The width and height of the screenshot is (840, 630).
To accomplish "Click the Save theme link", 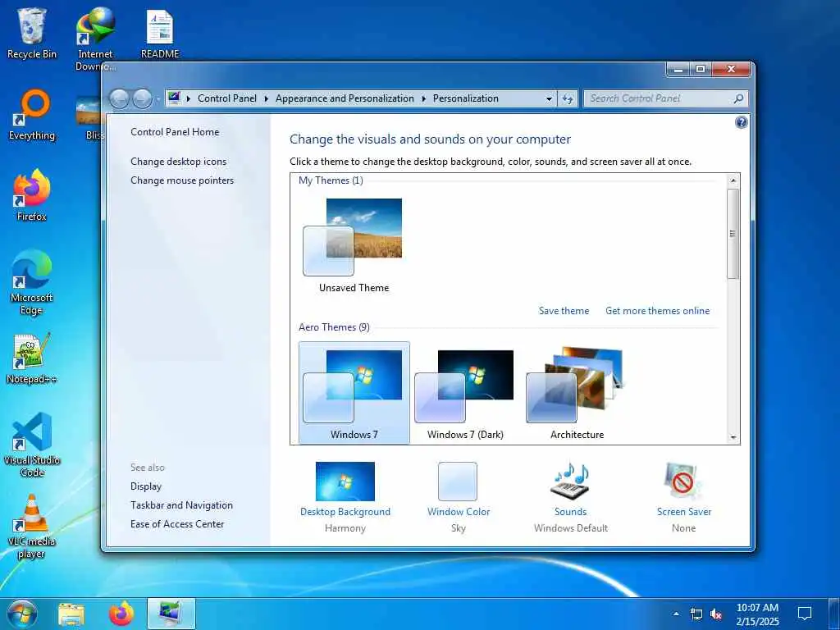I will click(x=564, y=311).
